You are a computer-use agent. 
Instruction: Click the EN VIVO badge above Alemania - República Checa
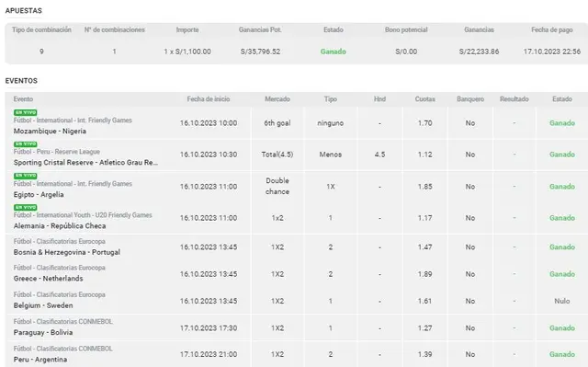[25, 208]
